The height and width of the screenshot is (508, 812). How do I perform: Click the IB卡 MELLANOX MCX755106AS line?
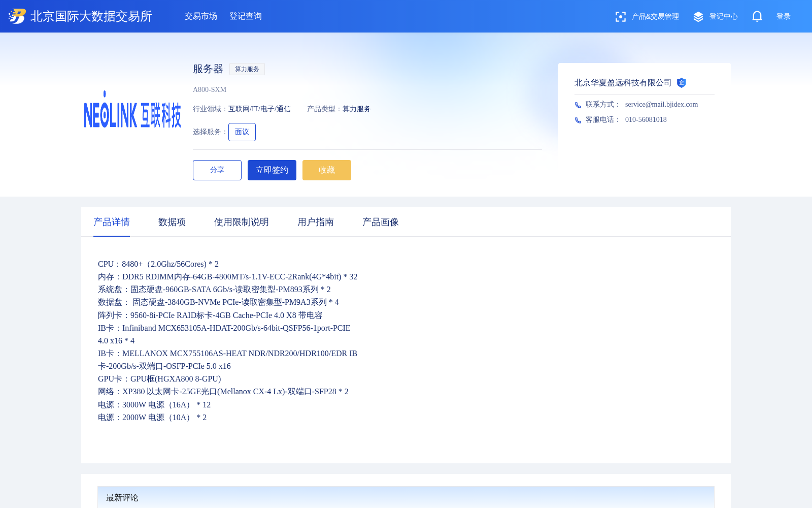click(227, 360)
